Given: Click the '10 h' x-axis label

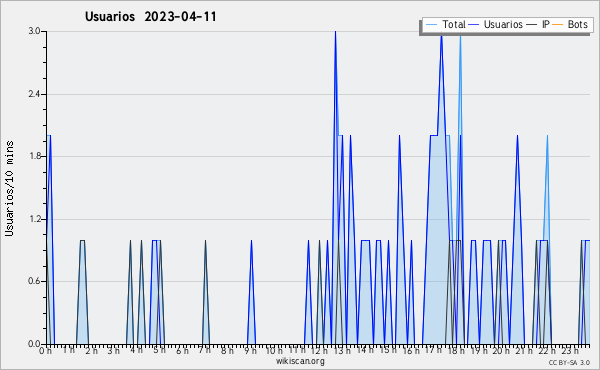Looking at the screenshot, I should (274, 350).
